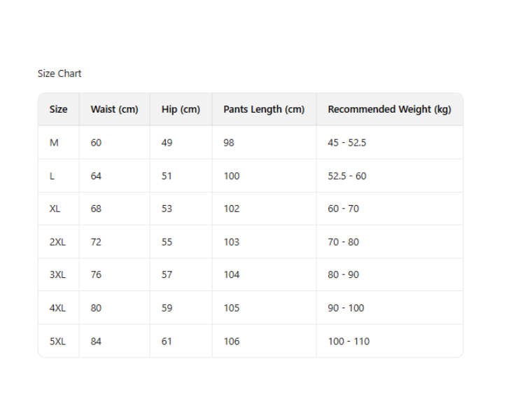The width and height of the screenshot is (532, 420).
Task: Click the "100 - 110" weight range
Action: (349, 342)
